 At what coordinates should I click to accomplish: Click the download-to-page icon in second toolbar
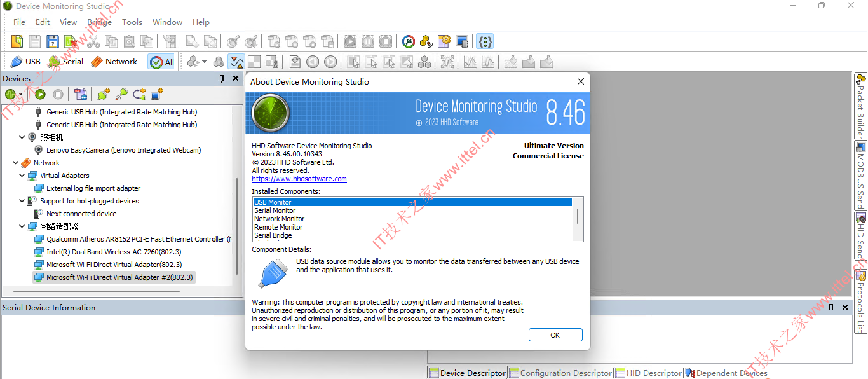[x=295, y=62]
